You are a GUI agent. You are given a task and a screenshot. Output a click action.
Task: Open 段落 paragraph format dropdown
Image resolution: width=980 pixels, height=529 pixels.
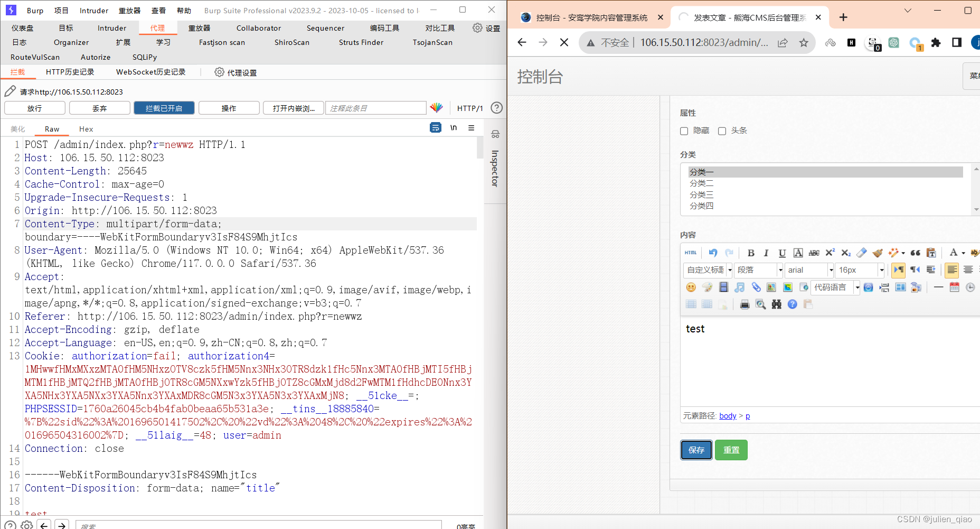point(759,270)
